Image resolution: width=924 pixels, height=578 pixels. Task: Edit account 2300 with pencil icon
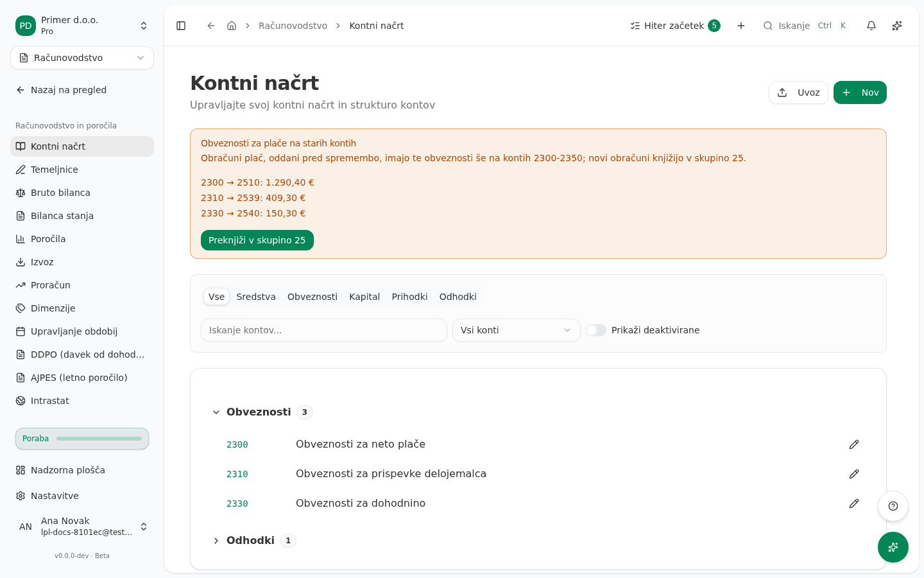tap(854, 444)
